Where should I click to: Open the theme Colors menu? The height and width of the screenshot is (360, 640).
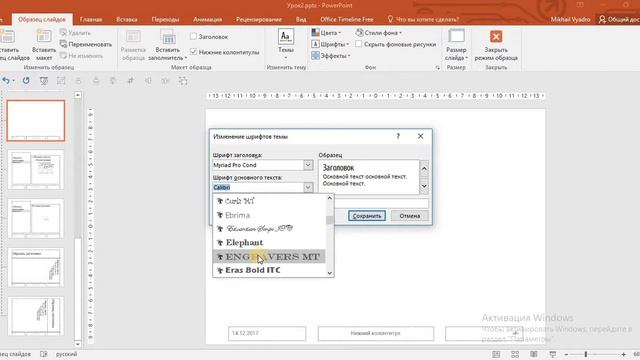pyautogui.click(x=326, y=33)
